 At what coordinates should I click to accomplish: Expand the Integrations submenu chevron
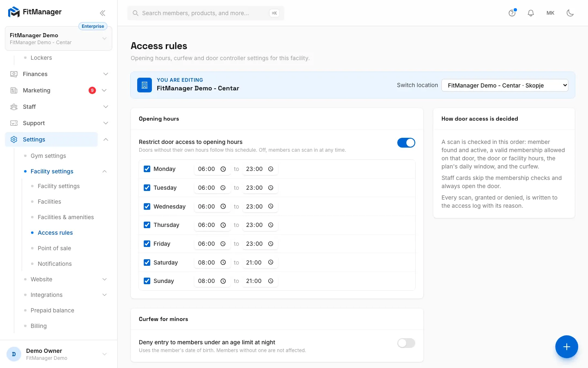click(x=105, y=295)
